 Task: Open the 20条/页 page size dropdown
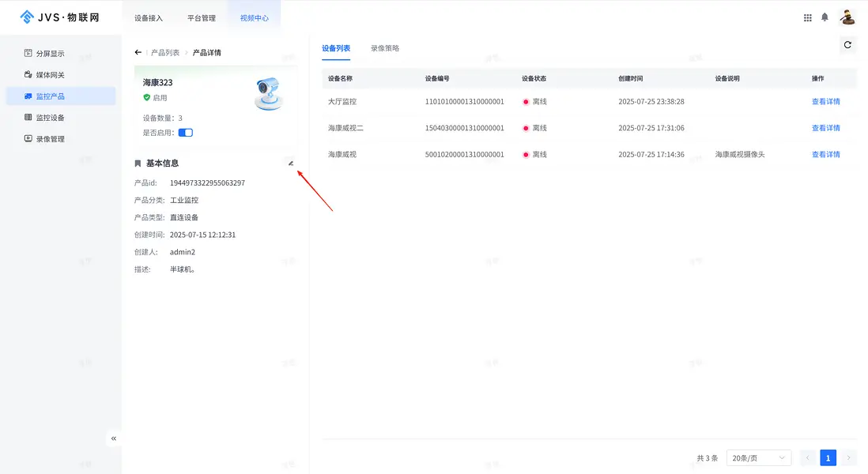coord(758,458)
